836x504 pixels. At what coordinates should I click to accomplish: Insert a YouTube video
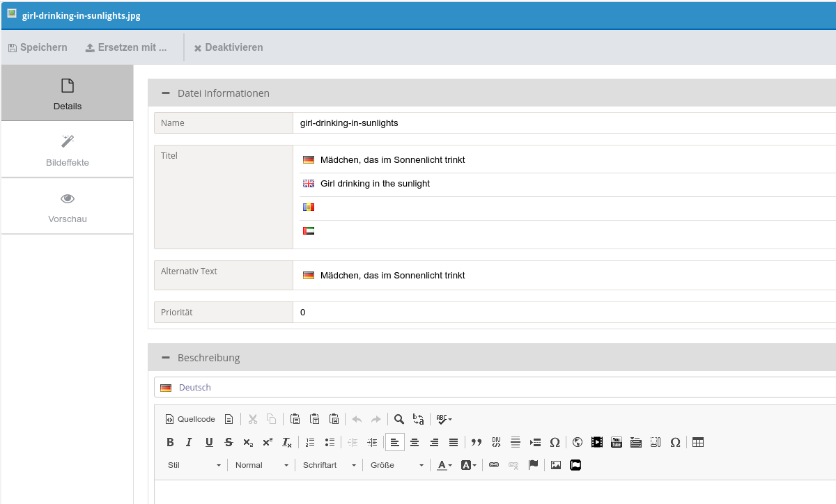(617, 442)
